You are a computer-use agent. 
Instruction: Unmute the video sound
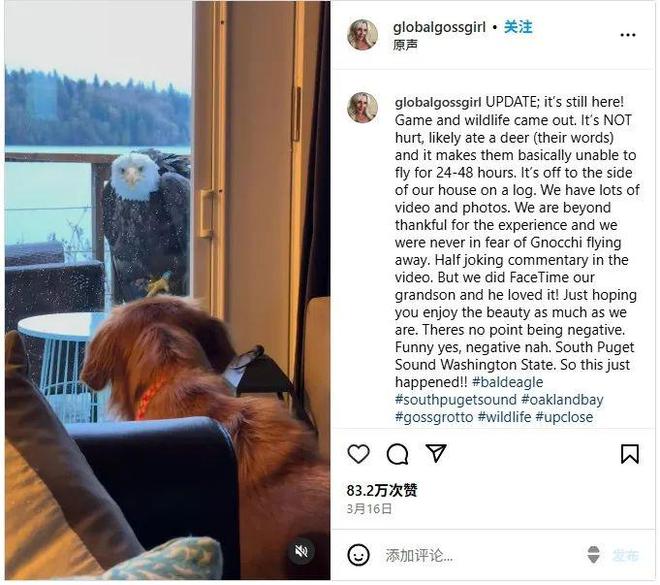(301, 551)
